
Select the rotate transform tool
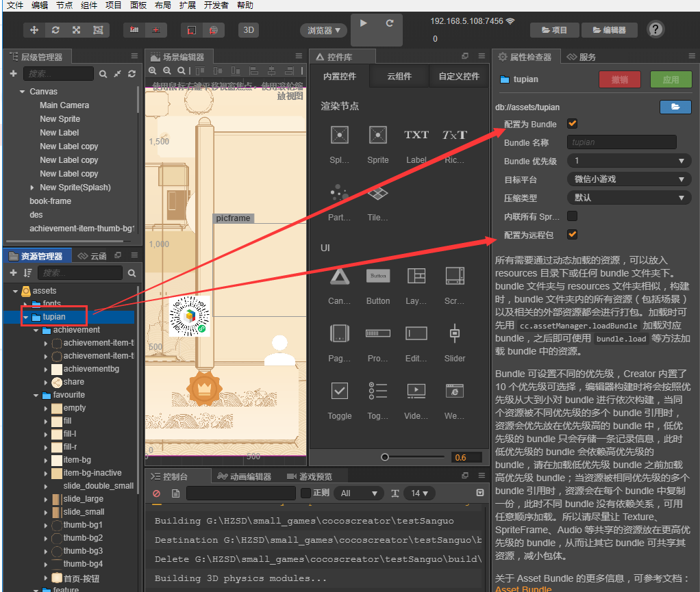point(55,30)
